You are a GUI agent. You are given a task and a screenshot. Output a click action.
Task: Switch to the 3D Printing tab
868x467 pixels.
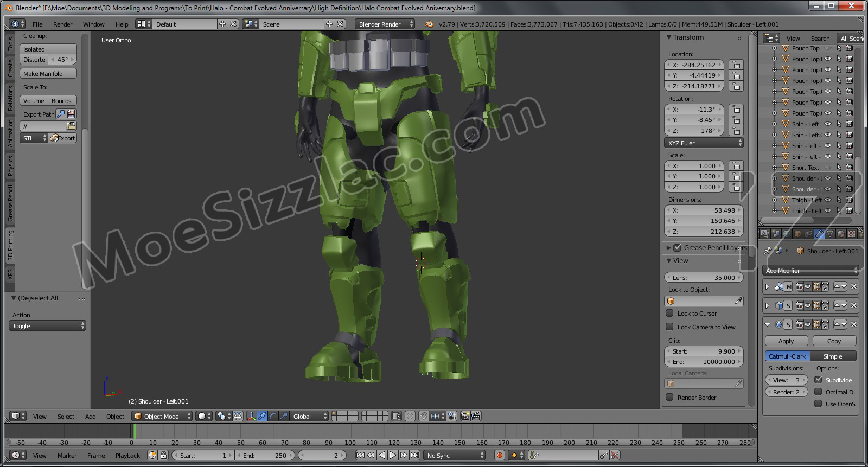tap(10, 245)
